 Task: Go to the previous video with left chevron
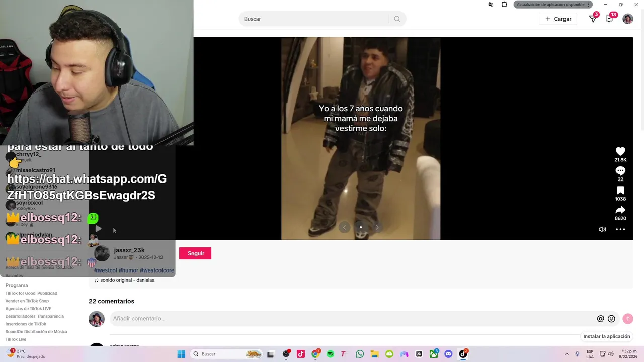(344, 227)
